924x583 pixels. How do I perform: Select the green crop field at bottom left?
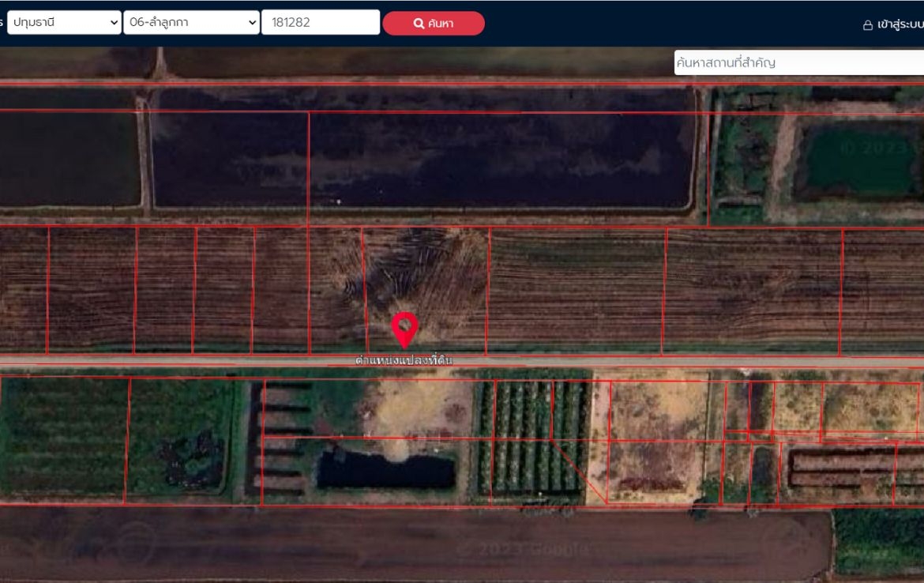pyautogui.click(x=63, y=437)
